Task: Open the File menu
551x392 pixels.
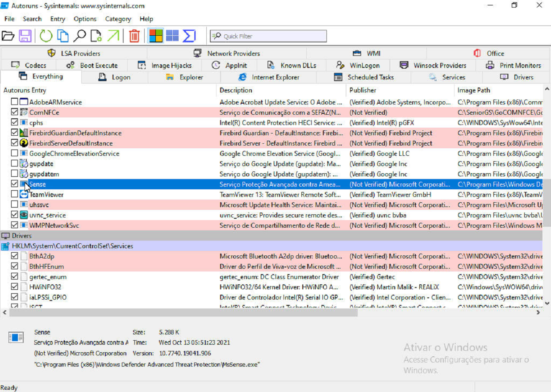Action: pos(9,19)
